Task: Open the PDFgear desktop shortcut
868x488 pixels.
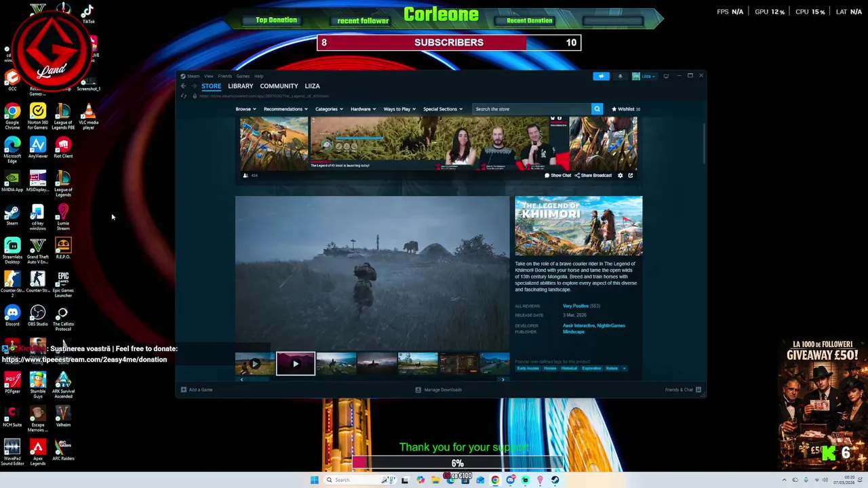Action: 12,382
